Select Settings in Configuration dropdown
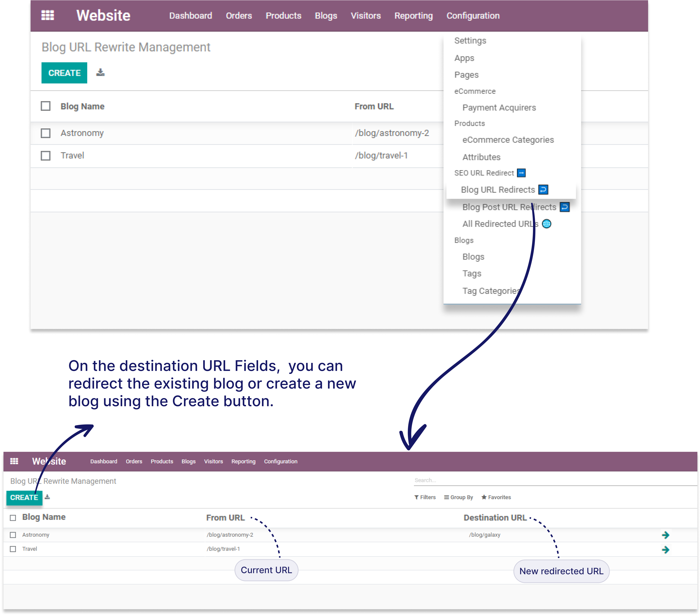Screen dimensions: 700x615 tap(470, 40)
